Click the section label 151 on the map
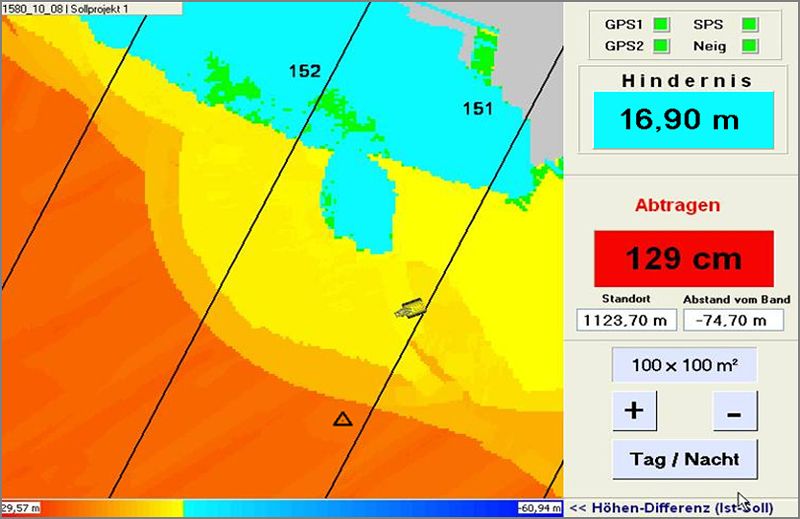 [477, 108]
